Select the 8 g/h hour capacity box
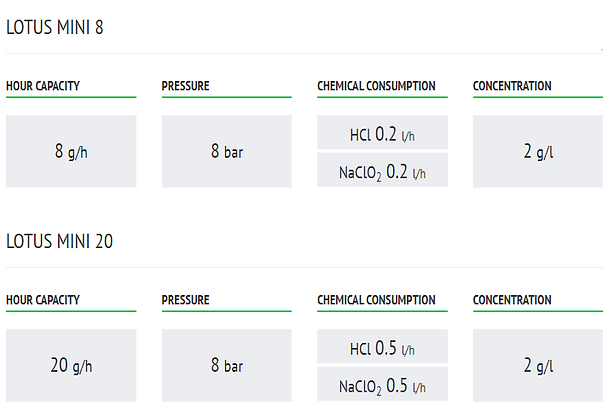Viewport: 614px width, 417px height. 71,151
